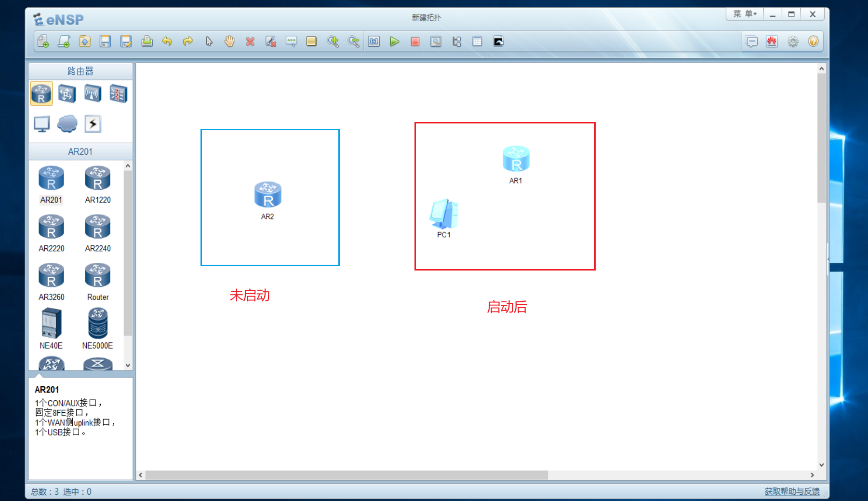Click the canvas horizontal scroll left arrow

pyautogui.click(x=140, y=475)
